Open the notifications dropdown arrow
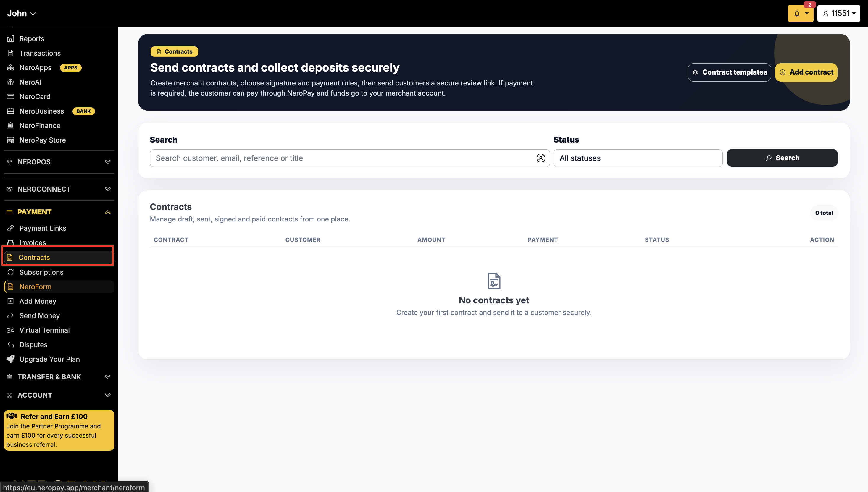The image size is (868, 492). click(807, 14)
